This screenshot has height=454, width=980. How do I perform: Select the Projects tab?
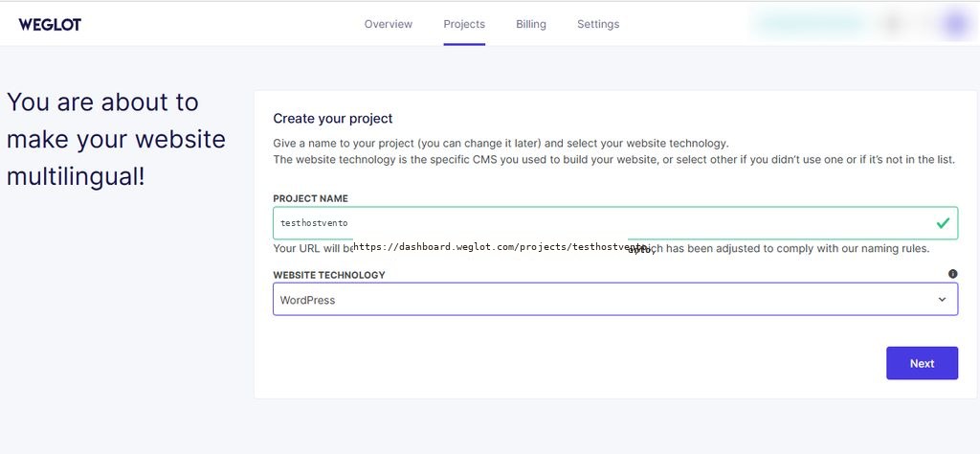point(464,24)
